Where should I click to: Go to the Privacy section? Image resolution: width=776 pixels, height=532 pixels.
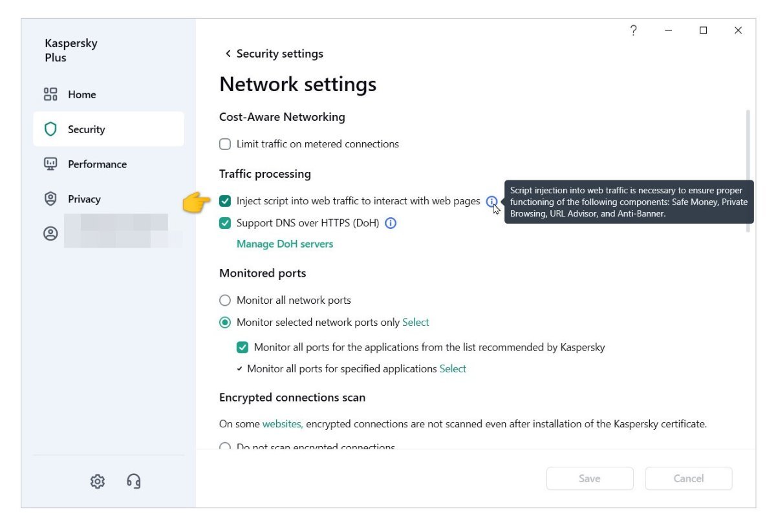pyautogui.click(x=84, y=199)
